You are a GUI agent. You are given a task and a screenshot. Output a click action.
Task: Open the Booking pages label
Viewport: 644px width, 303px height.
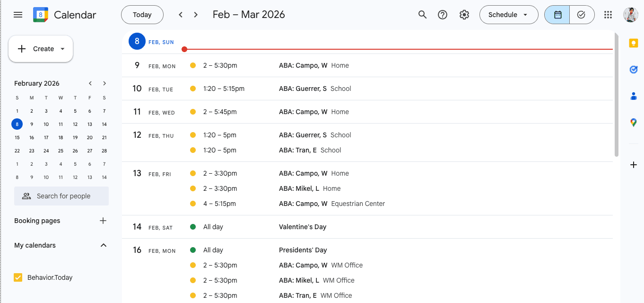(37, 221)
